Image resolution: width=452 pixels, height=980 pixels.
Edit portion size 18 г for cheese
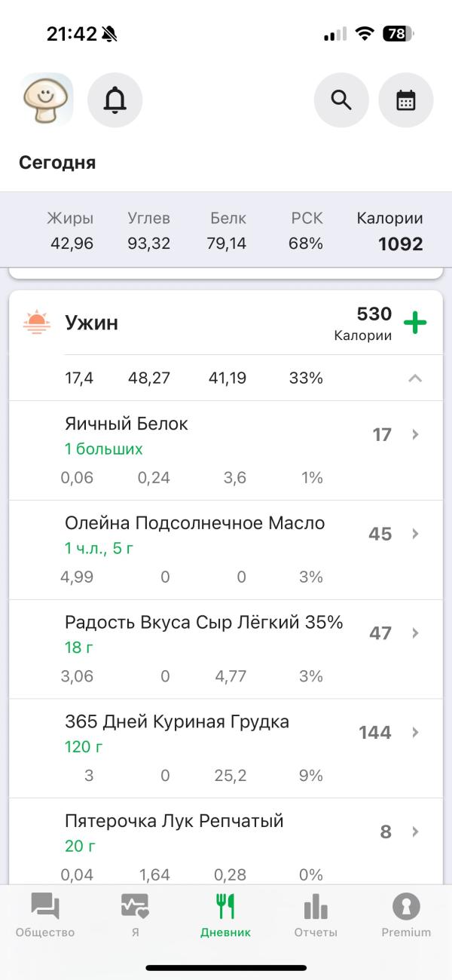(x=79, y=648)
